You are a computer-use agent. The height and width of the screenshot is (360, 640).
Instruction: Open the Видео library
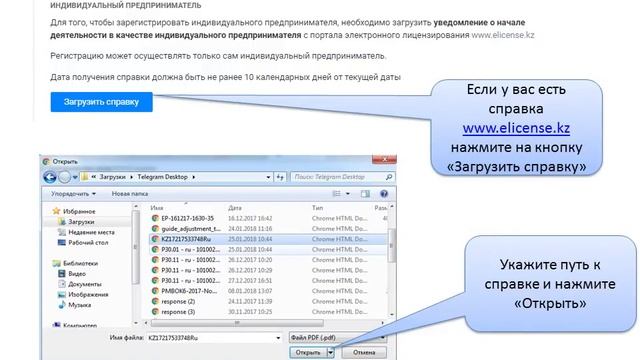coord(72,274)
